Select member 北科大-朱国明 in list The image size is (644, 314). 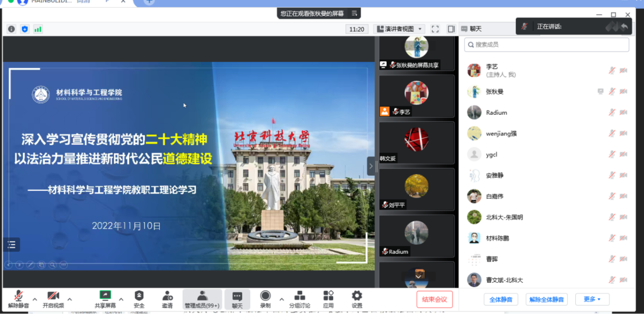tap(547, 217)
